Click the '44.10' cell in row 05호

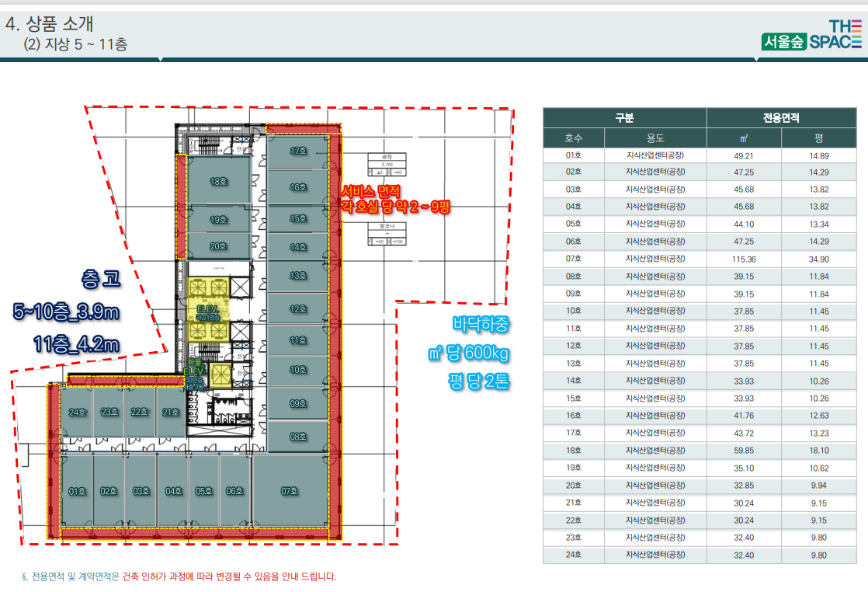tap(744, 225)
